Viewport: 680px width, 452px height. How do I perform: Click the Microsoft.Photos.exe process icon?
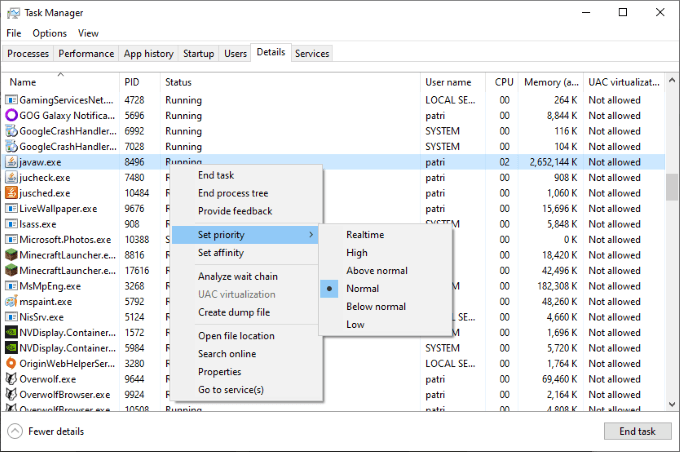click(11, 239)
